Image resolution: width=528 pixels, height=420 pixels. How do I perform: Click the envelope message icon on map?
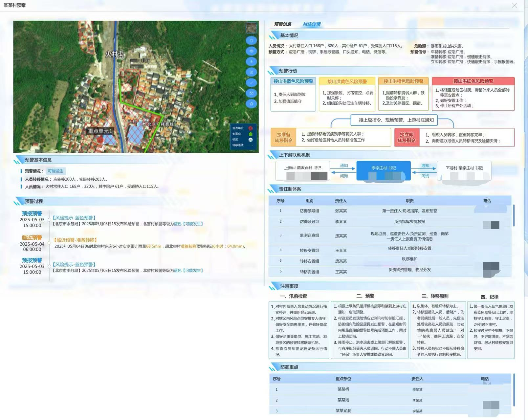click(251, 93)
